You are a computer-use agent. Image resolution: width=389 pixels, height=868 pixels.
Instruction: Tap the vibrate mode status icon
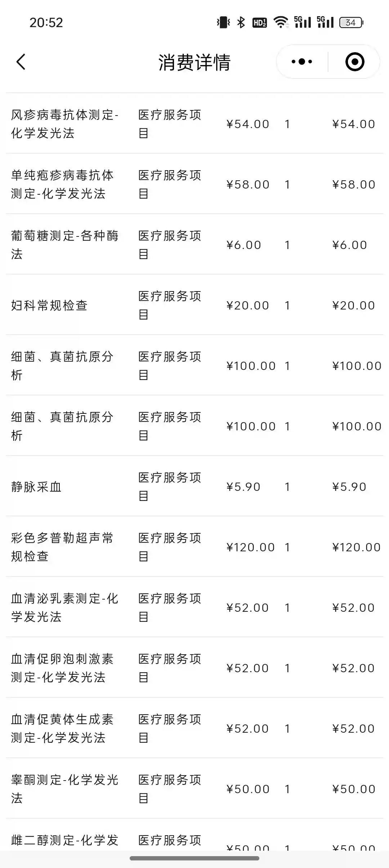point(223,23)
